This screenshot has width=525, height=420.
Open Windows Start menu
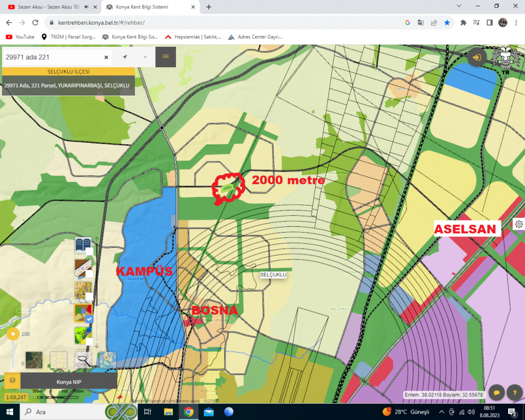click(9, 412)
